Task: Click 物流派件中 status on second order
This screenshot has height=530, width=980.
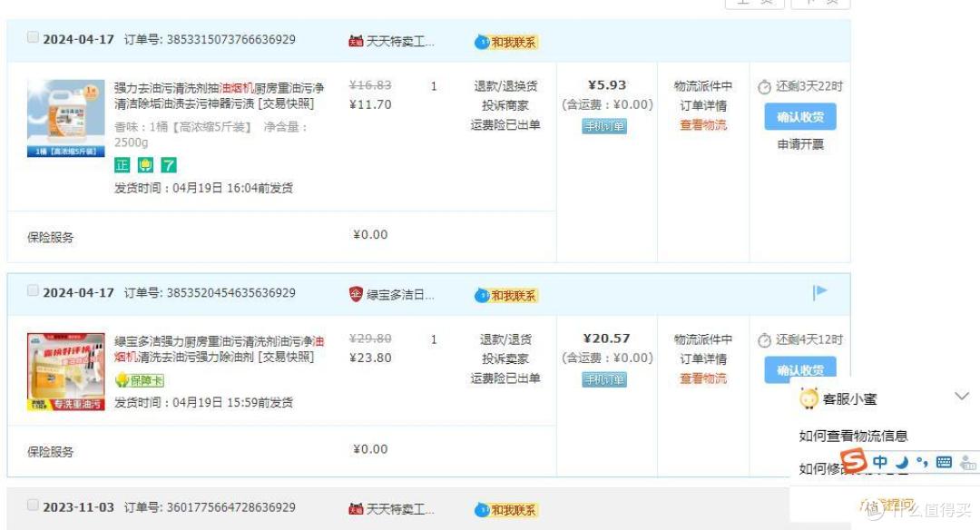Action: click(x=703, y=339)
